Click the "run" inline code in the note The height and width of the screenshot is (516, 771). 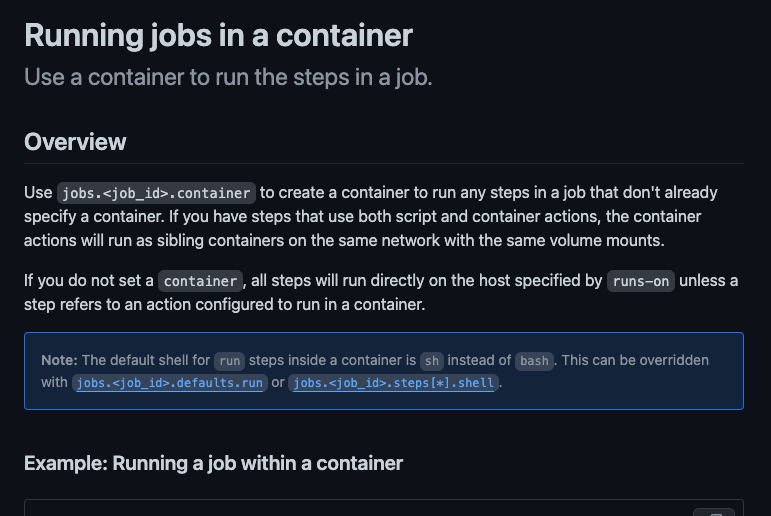pyautogui.click(x=230, y=361)
